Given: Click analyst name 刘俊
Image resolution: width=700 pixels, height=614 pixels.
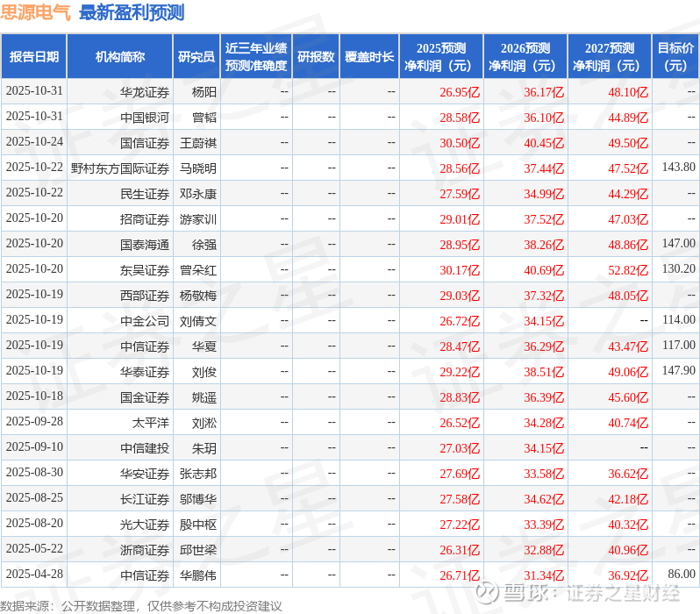Looking at the screenshot, I should (x=204, y=373).
